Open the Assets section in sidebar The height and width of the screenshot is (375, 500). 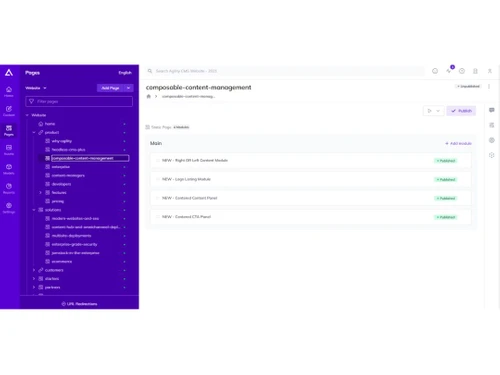click(x=9, y=150)
